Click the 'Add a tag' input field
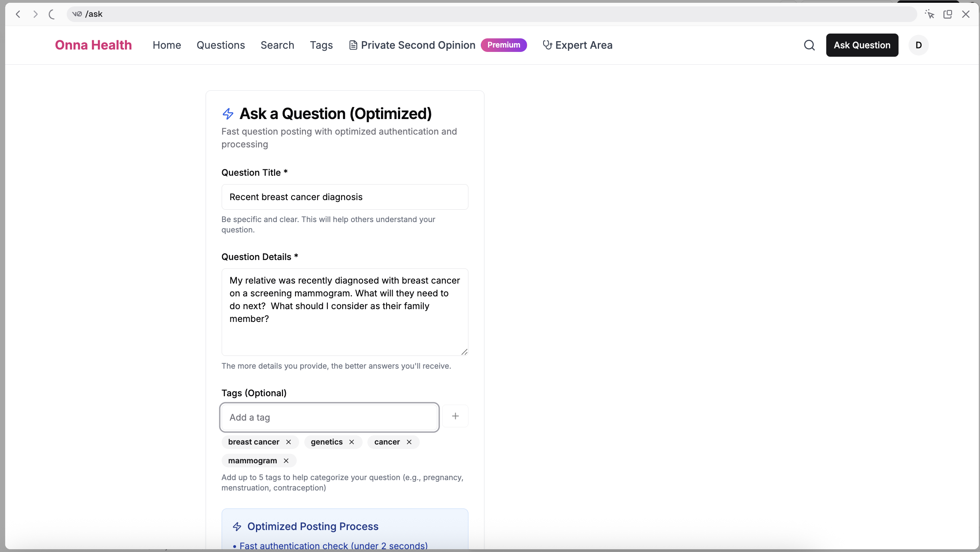 [329, 417]
